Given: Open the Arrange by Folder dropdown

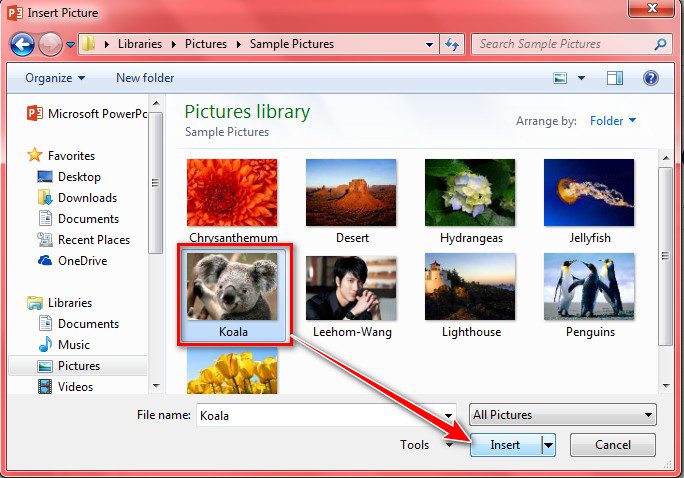Looking at the screenshot, I should coord(613,121).
